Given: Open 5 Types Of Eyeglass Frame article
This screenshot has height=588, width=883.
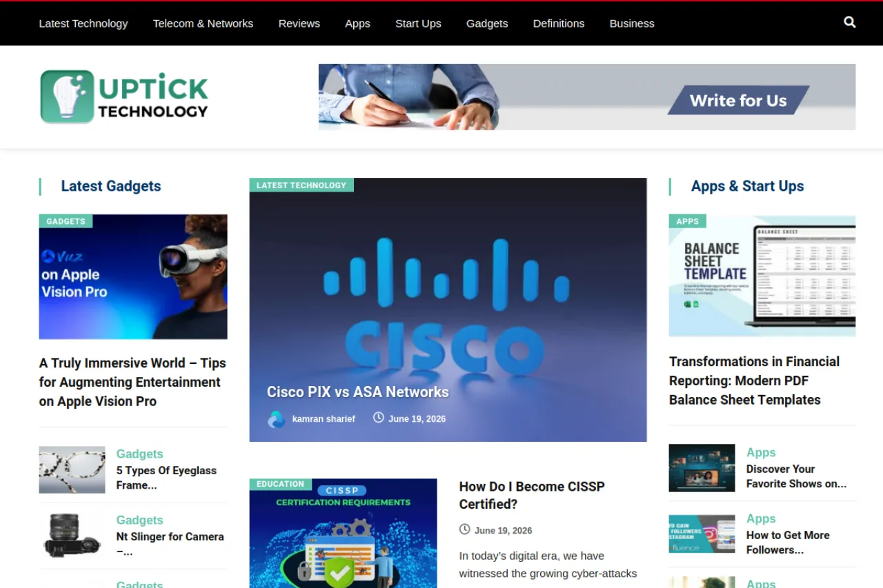Looking at the screenshot, I should click(166, 478).
